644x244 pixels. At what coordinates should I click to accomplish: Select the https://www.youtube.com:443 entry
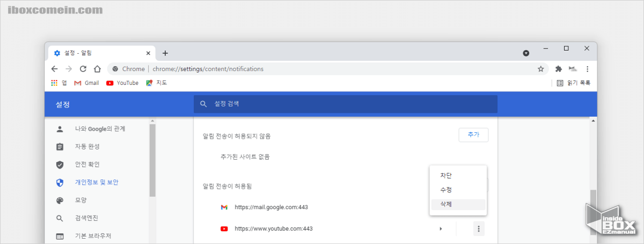274,228
